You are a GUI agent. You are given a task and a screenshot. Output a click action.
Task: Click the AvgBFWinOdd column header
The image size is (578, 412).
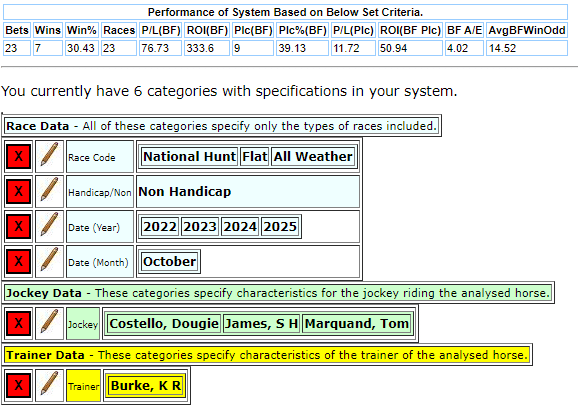[x=527, y=30]
